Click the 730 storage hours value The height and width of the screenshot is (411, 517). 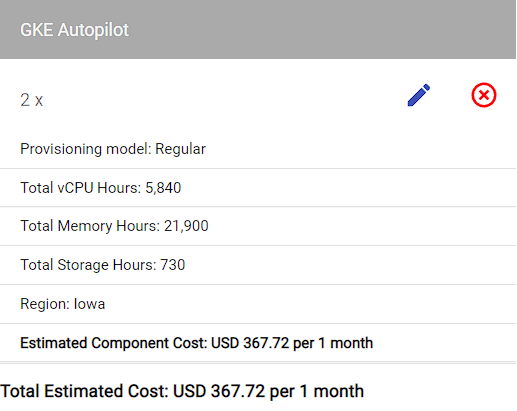pyautogui.click(x=173, y=265)
